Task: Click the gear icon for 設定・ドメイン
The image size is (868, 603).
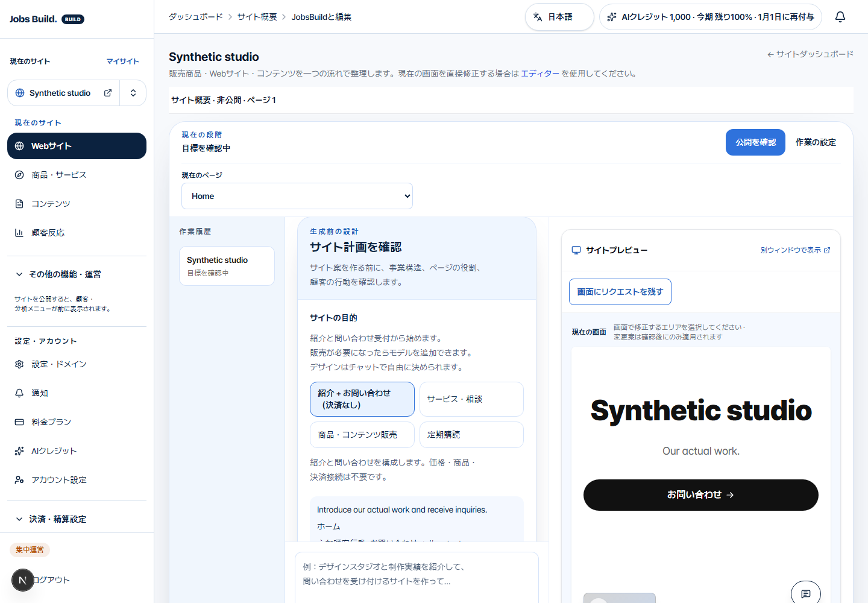Action: [19, 364]
